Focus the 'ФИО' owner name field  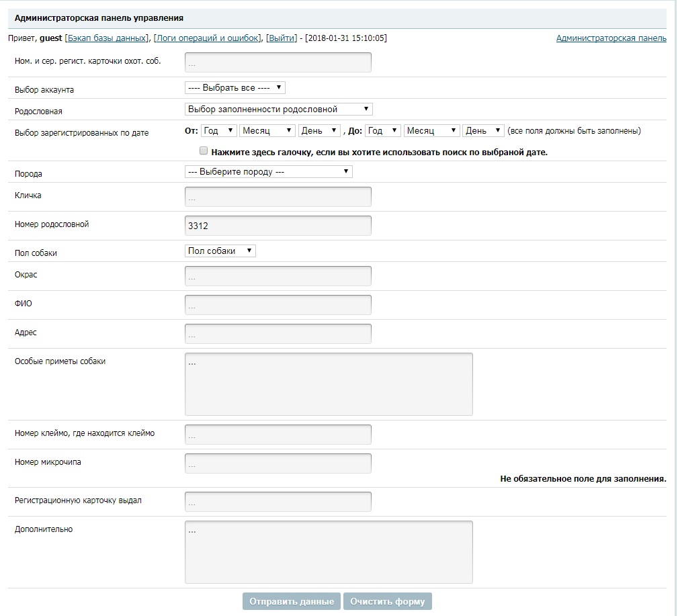[x=278, y=305]
